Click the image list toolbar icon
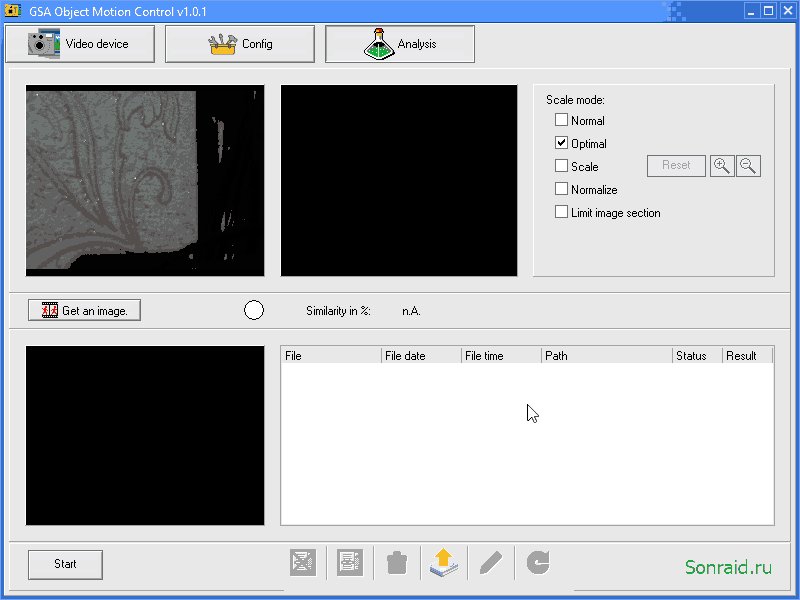The width and height of the screenshot is (800, 600). click(350, 563)
